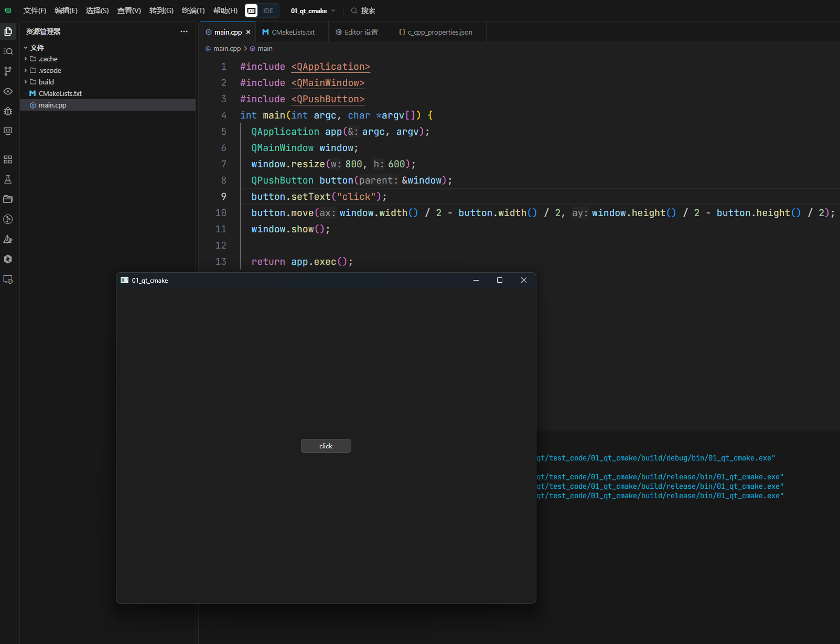Open the Explorer view in the activity bar
This screenshot has height=644, width=840.
tap(8, 31)
